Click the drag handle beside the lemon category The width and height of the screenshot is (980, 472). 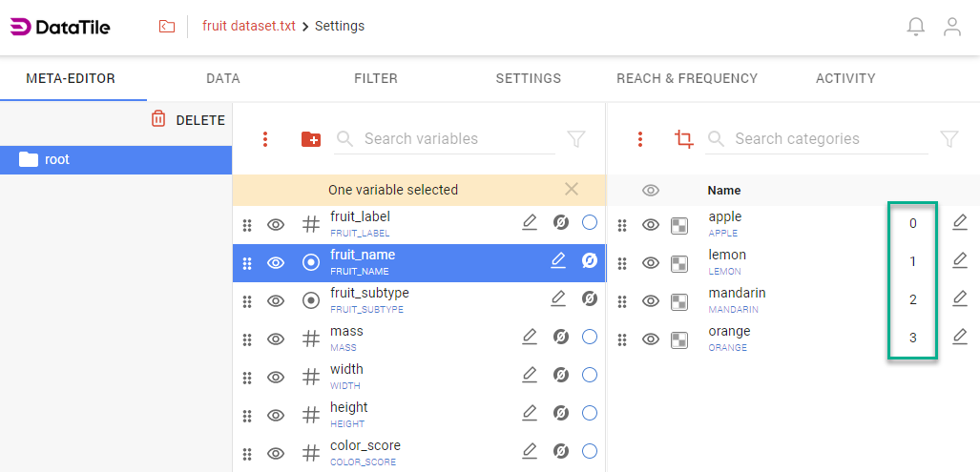coord(622,263)
